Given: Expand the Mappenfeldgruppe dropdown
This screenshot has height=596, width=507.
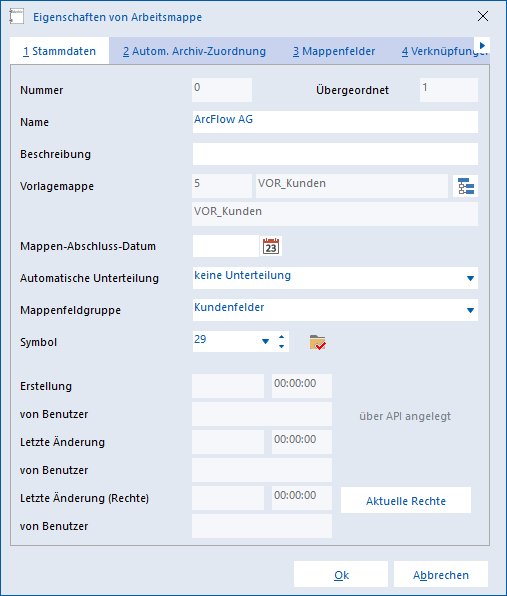Looking at the screenshot, I should 470,310.
